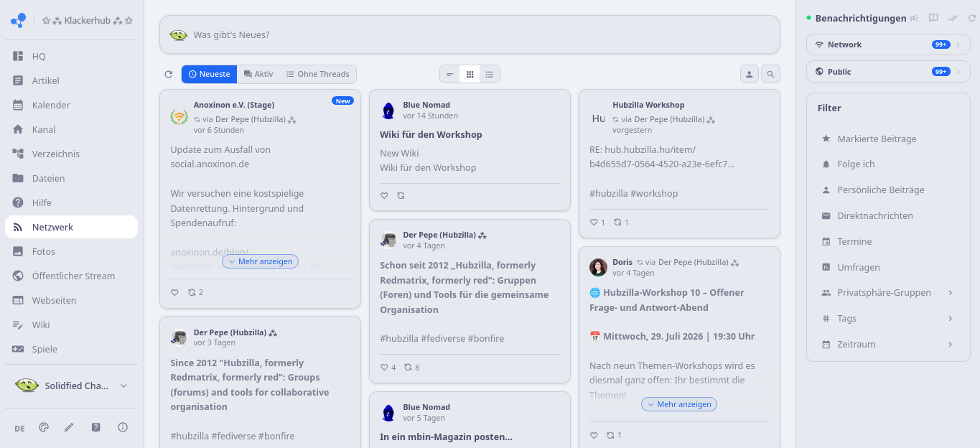Open the 'In ein mbin-Magazin posten...' post

[x=446, y=437]
